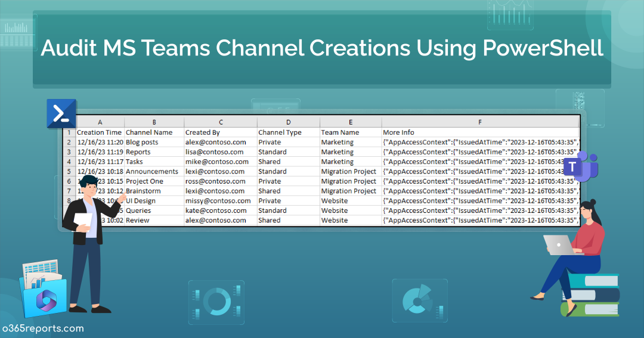Click "Private" in the Blog posts row

[289, 142]
